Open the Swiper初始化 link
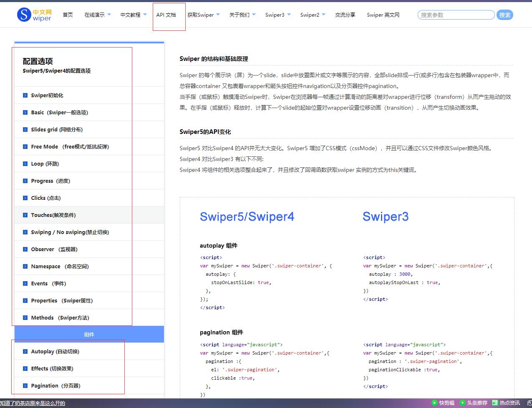Image resolution: width=532 pixels, height=408 pixels. (47, 96)
